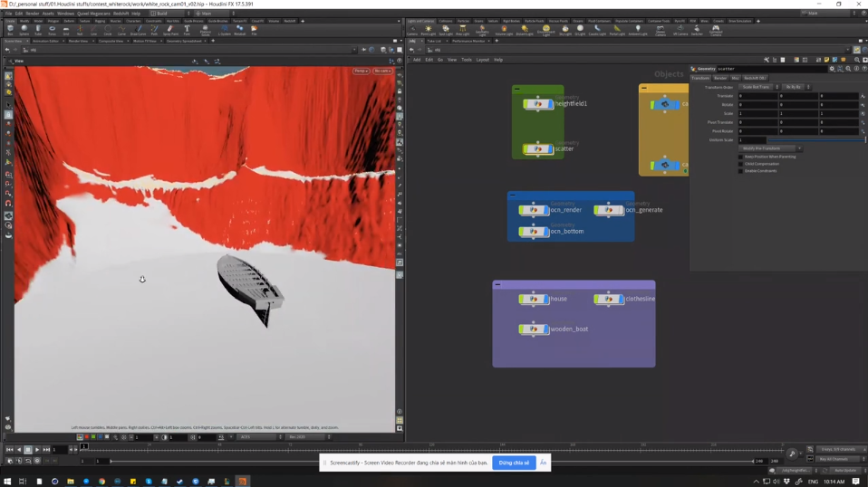Open the Layout menu in network editor
This screenshot has width=868, height=487.
pos(483,60)
